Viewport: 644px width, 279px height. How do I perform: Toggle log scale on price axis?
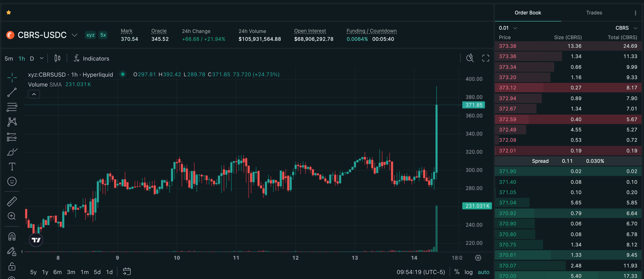point(468,272)
